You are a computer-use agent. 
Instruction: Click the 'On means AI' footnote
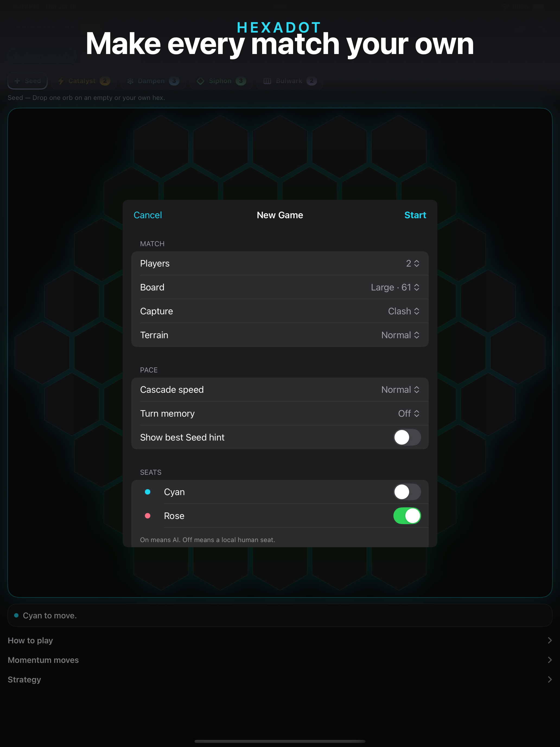(x=208, y=540)
